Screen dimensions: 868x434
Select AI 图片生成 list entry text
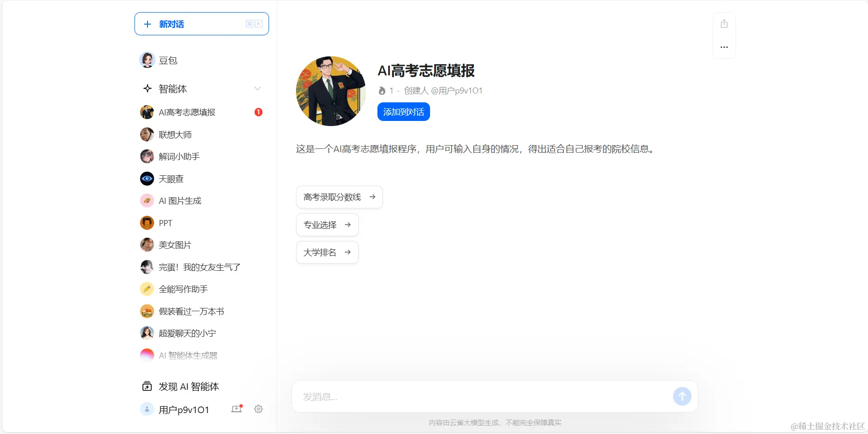(x=180, y=200)
